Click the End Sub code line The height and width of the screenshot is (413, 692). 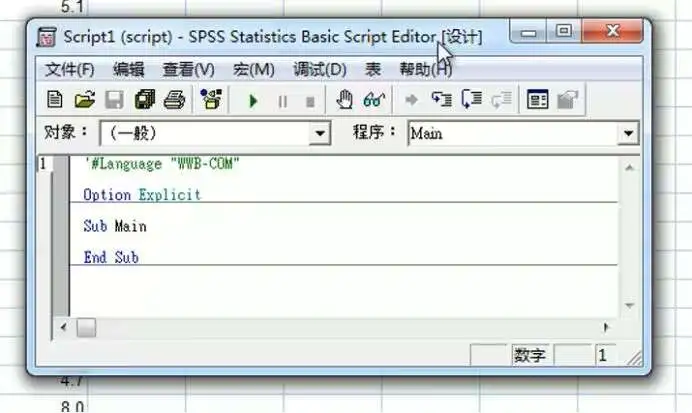[x=111, y=257]
